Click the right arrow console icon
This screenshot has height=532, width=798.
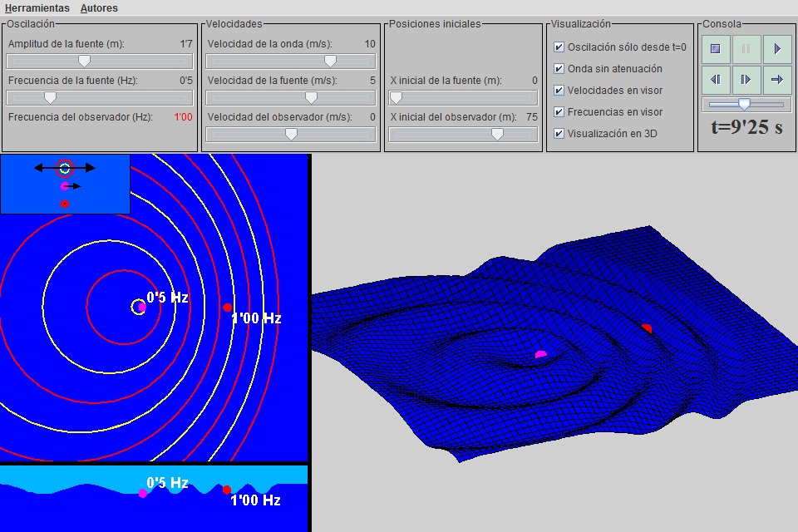(x=776, y=80)
